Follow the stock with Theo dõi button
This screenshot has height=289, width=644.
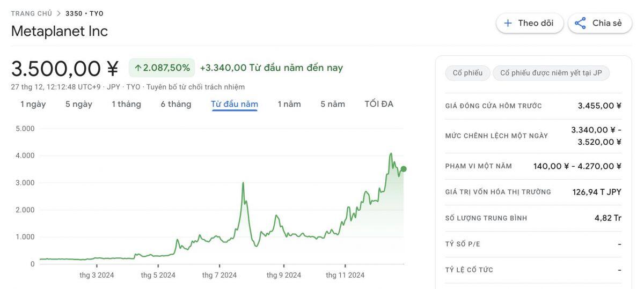point(530,23)
